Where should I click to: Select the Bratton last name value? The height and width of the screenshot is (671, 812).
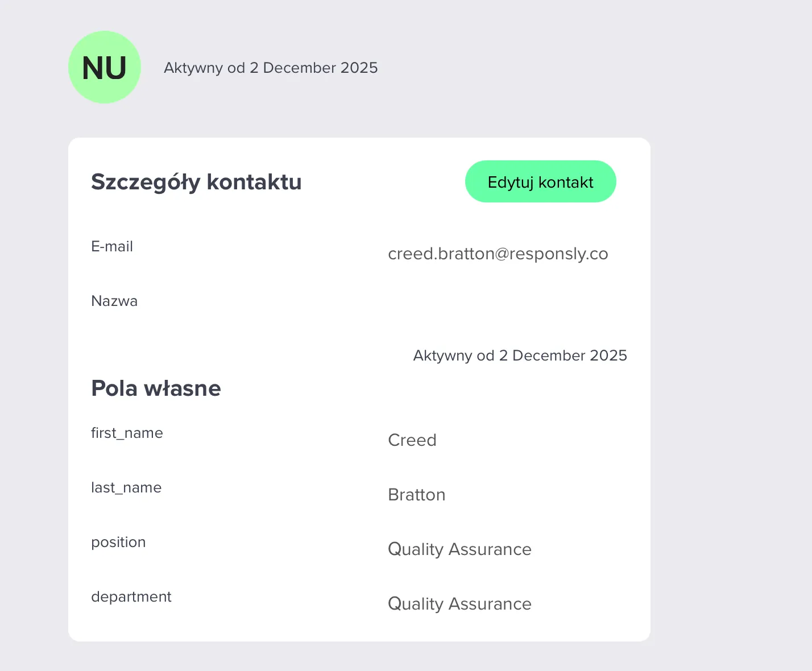point(417,495)
